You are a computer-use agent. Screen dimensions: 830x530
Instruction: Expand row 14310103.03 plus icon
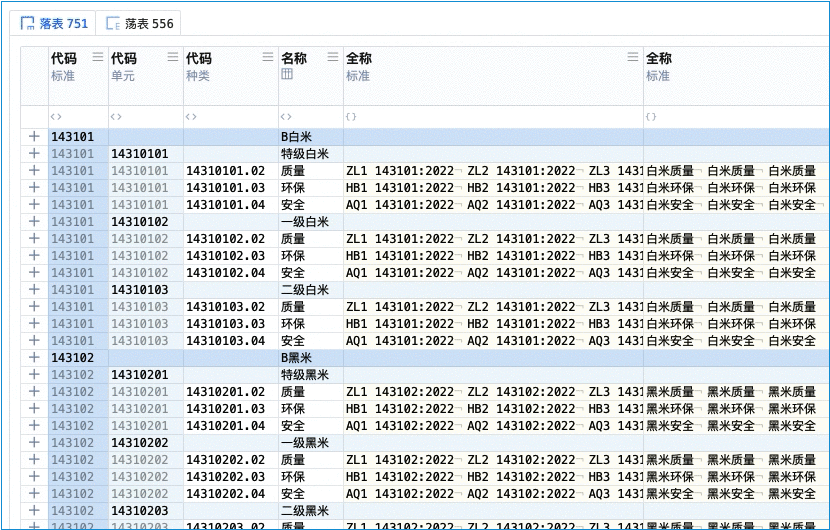click(34, 324)
